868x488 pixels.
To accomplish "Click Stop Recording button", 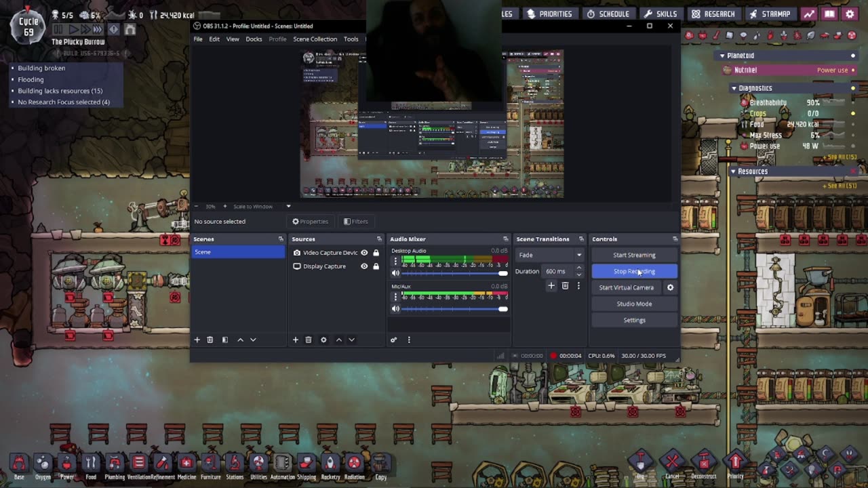I will 634,271.
